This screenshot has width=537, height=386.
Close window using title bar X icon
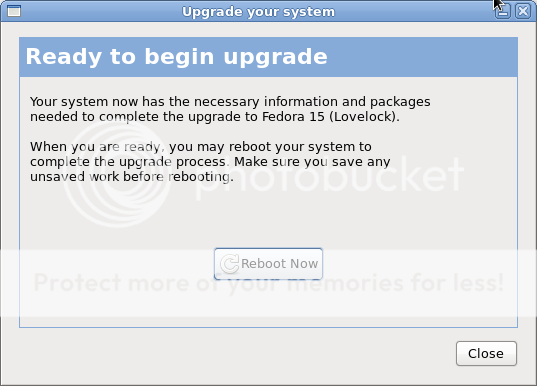click(x=523, y=11)
